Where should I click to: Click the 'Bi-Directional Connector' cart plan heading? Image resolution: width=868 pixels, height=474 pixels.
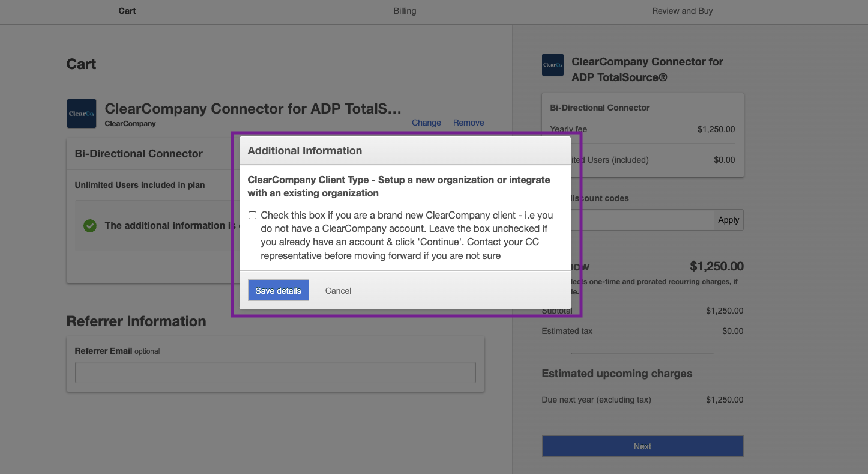[x=139, y=154]
